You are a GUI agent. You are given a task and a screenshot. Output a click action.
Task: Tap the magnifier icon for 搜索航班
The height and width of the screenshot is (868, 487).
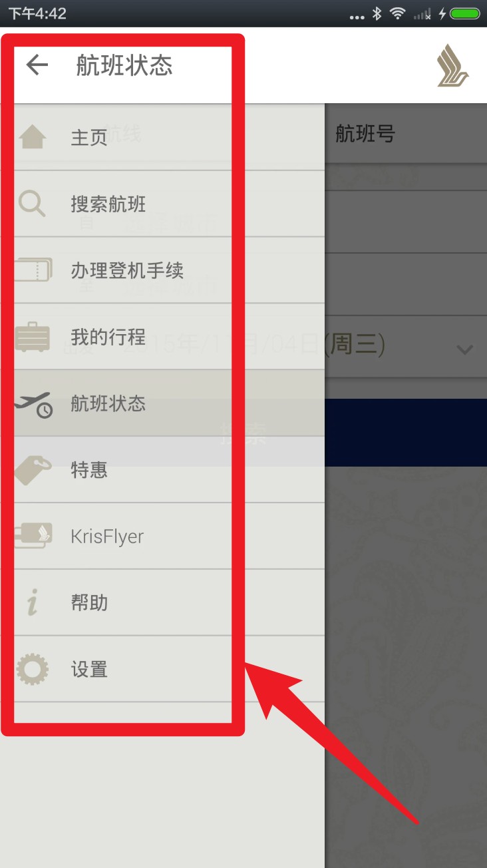(32, 204)
